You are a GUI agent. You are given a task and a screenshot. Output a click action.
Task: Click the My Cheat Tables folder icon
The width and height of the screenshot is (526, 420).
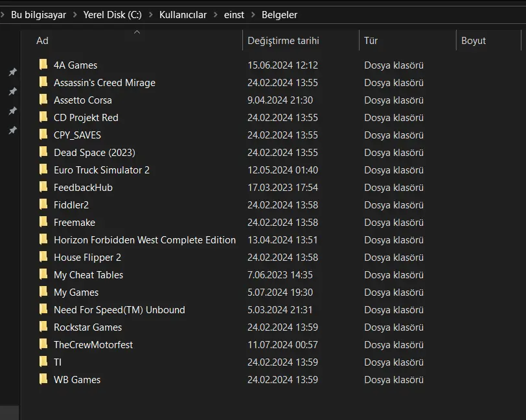coord(43,274)
